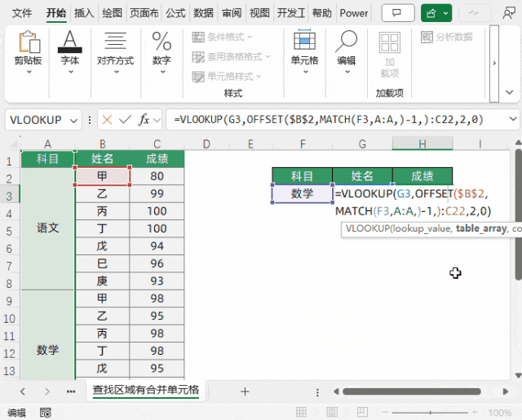This screenshot has width=522, height=420.
Task: Expand the formula bar
Action: click(x=511, y=120)
